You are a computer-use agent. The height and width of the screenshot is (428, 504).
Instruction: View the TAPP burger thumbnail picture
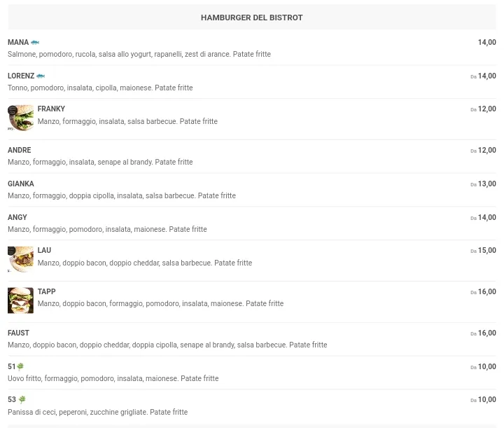tap(20, 300)
